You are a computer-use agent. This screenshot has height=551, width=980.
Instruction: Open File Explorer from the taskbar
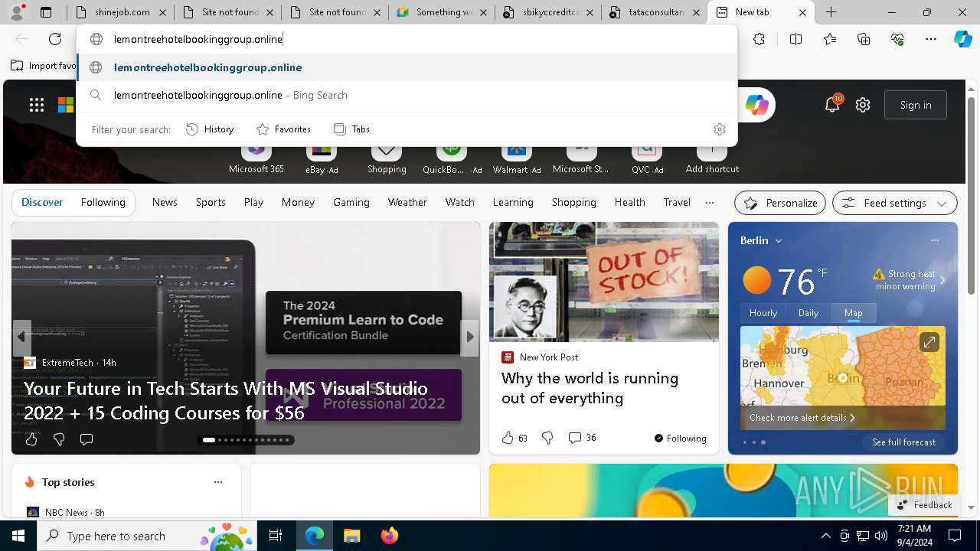click(x=351, y=536)
